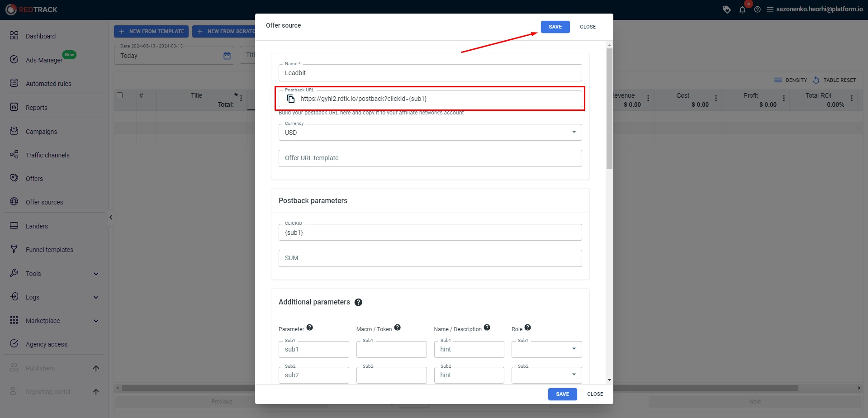Click the top SAVE button in the dialog
This screenshot has height=418, width=868.
coord(555,27)
